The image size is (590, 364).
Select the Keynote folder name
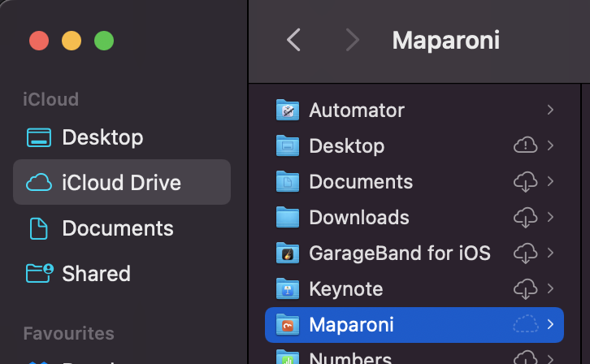pos(346,289)
